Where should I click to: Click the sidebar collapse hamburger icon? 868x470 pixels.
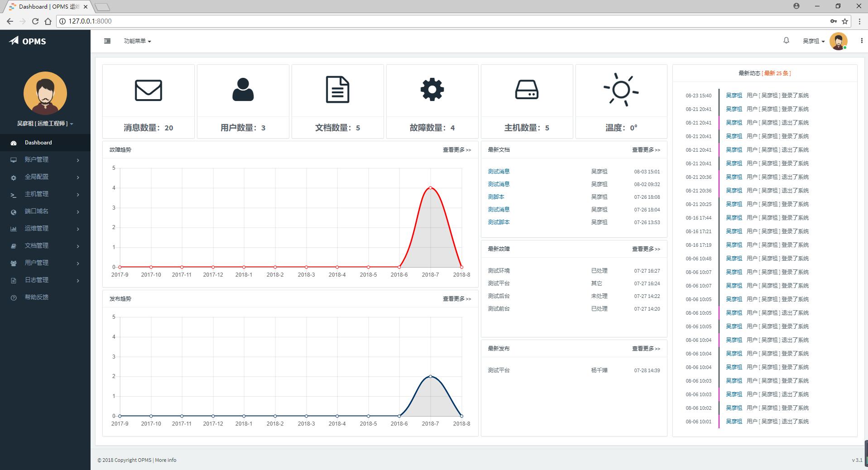pyautogui.click(x=107, y=41)
